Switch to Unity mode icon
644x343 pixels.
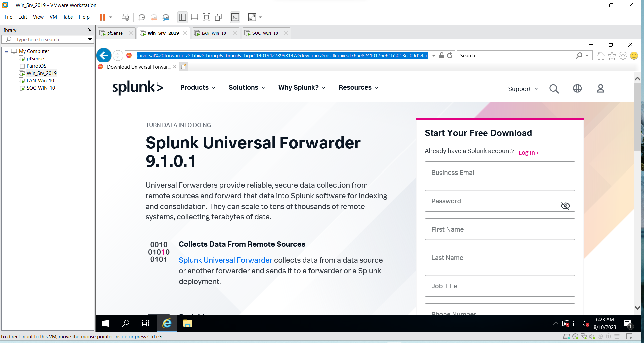(x=219, y=17)
